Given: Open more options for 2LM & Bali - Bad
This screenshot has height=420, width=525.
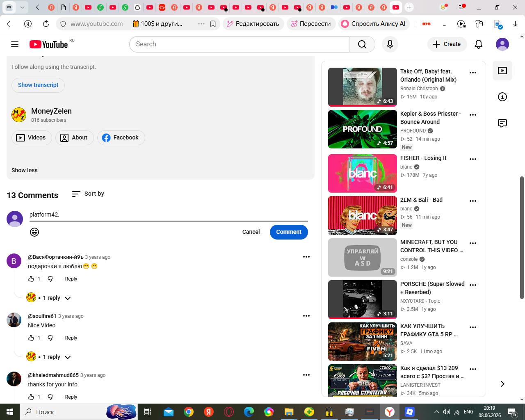Looking at the screenshot, I should [x=473, y=201].
